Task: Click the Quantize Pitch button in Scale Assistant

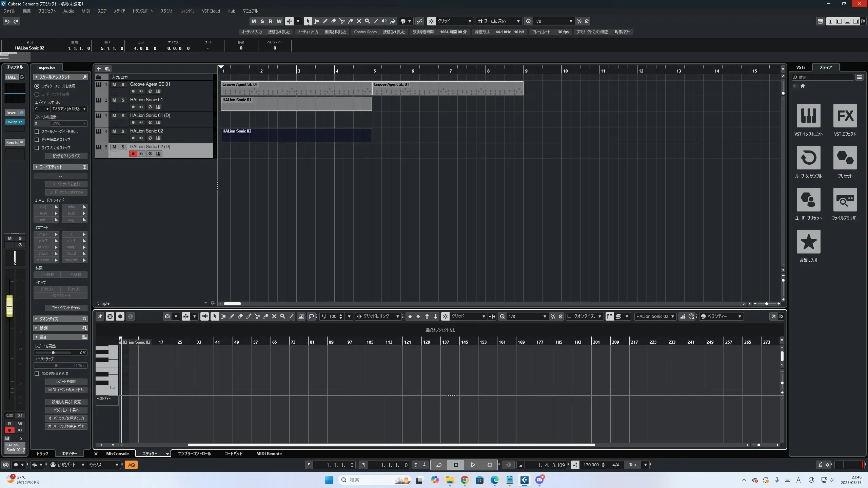Action: point(66,156)
